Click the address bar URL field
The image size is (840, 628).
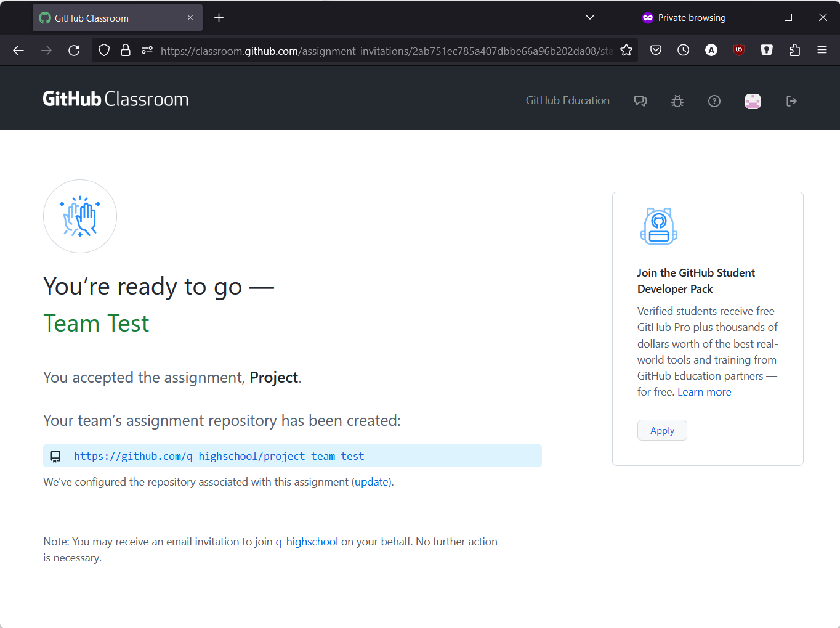[382, 51]
